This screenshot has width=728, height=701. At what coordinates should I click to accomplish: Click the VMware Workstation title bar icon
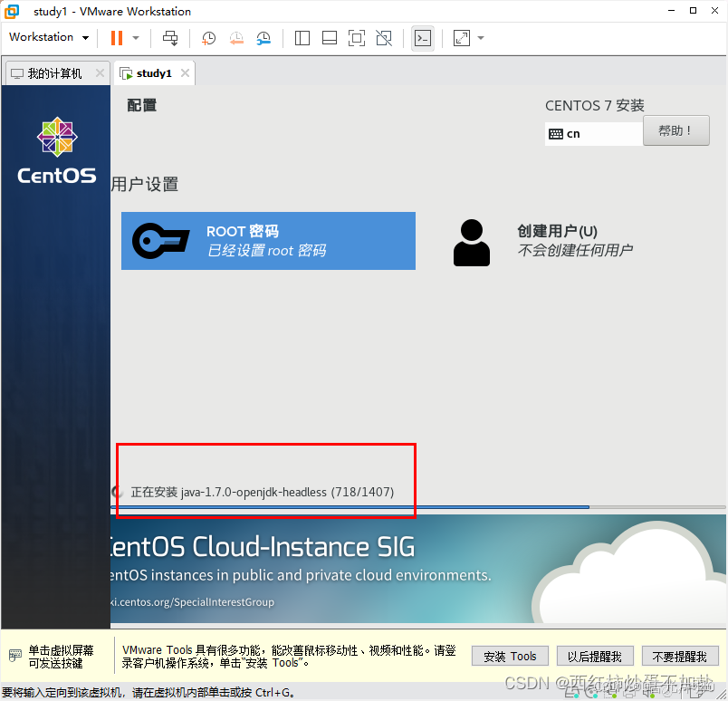coord(12,11)
